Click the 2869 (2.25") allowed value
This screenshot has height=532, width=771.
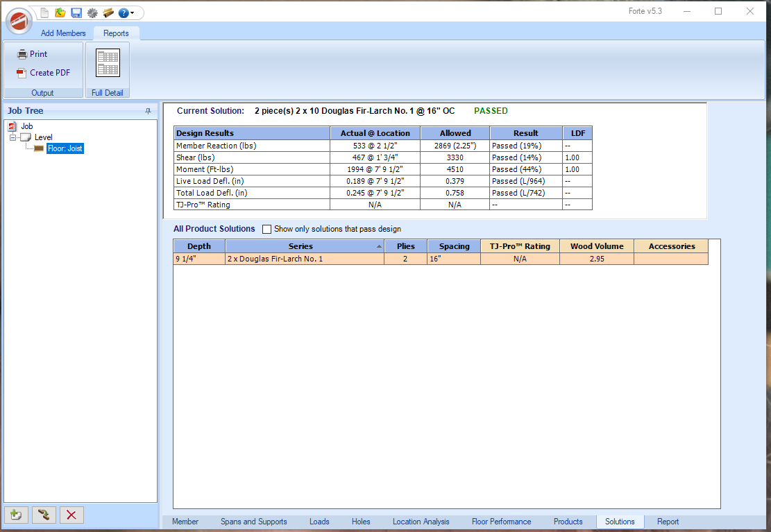click(x=455, y=146)
